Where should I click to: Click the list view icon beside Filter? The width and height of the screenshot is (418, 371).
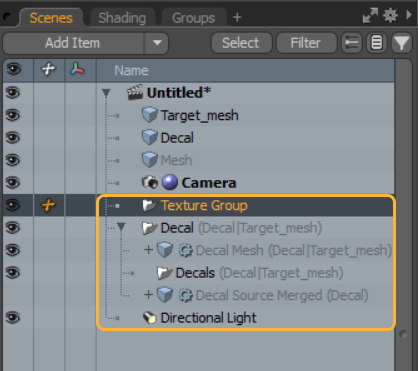coord(377,43)
